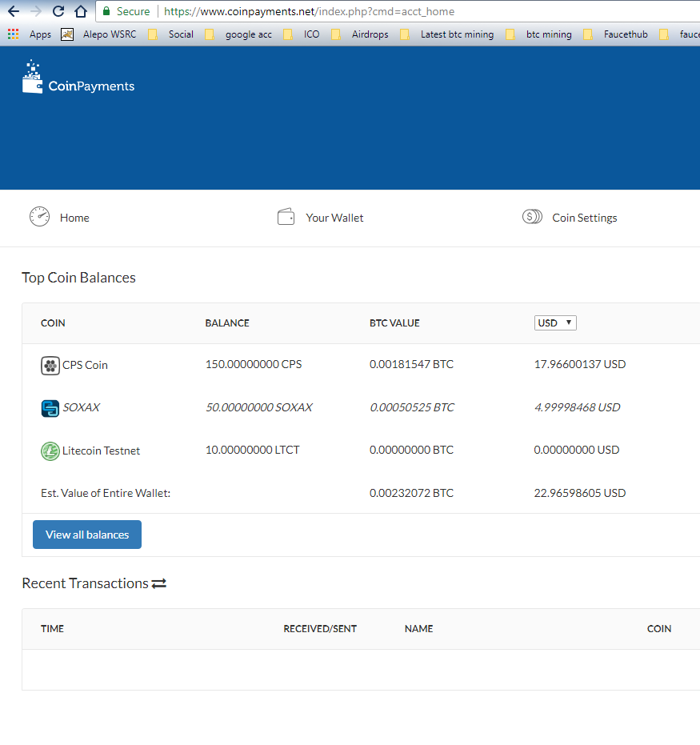700x745 pixels.
Task: Click the View all balances button
Action: point(87,535)
